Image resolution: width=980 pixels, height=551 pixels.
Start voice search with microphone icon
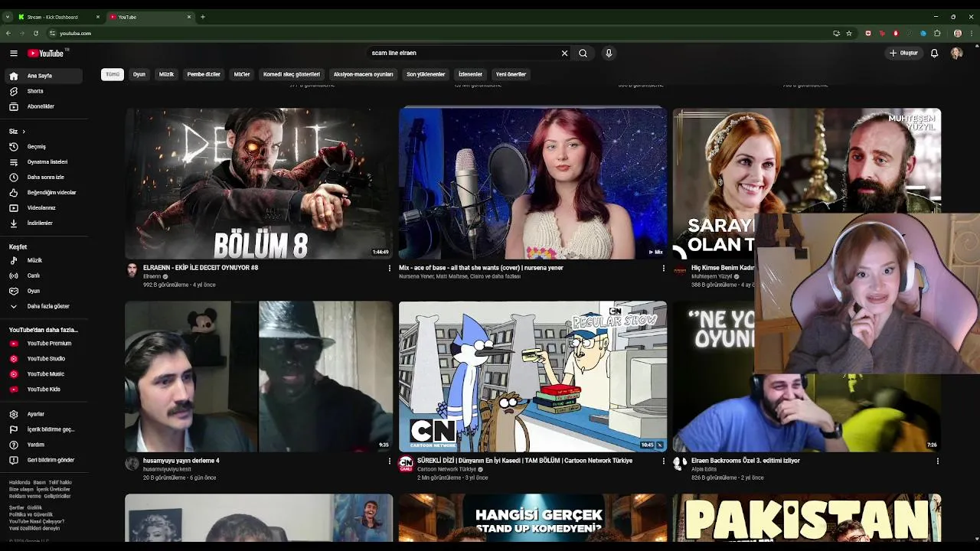pyautogui.click(x=609, y=53)
